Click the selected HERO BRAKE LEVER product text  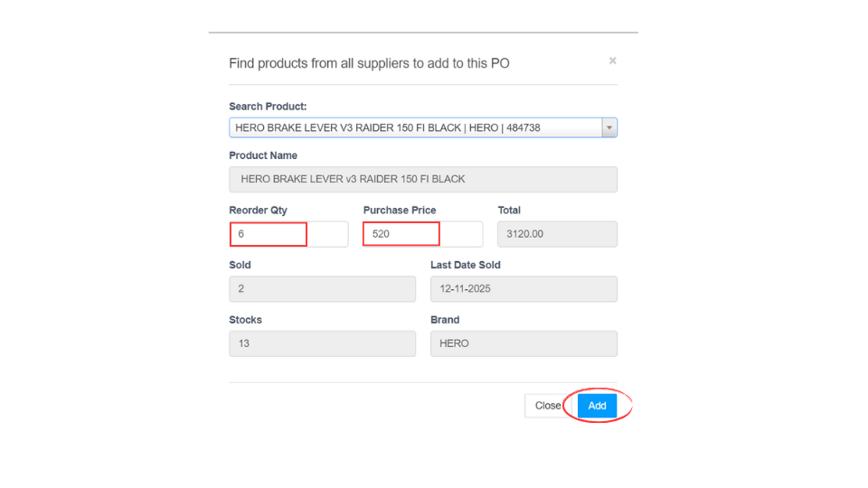point(387,128)
